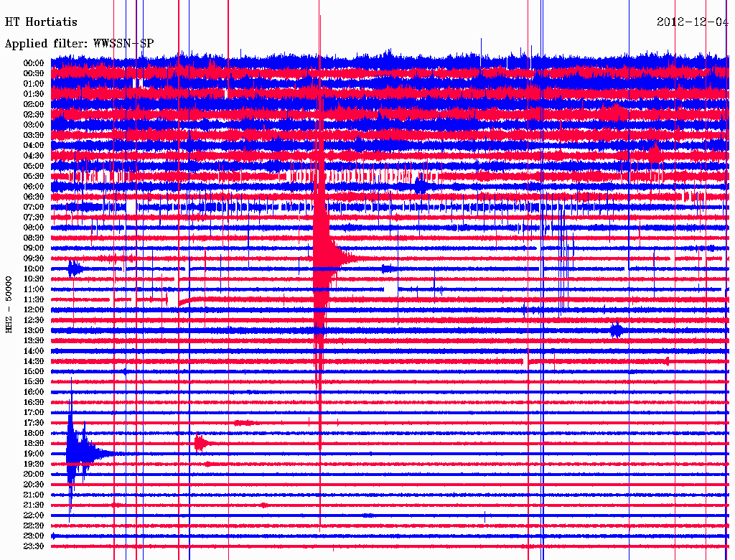Select the 00:00 time label
The height and width of the screenshot is (560, 735).
(34, 63)
